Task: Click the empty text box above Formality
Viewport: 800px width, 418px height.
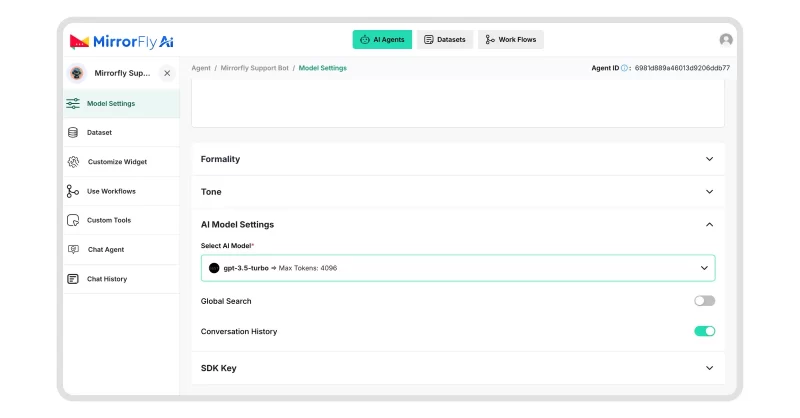Action: 458,106
